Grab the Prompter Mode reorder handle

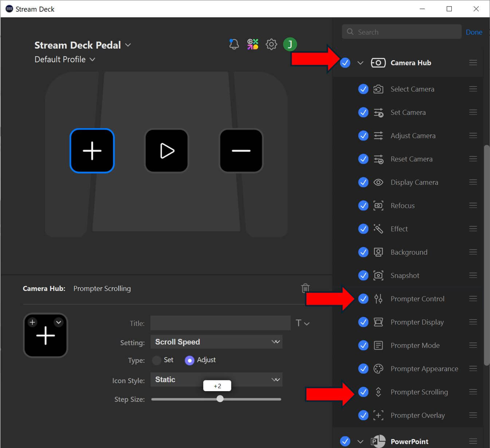click(473, 345)
